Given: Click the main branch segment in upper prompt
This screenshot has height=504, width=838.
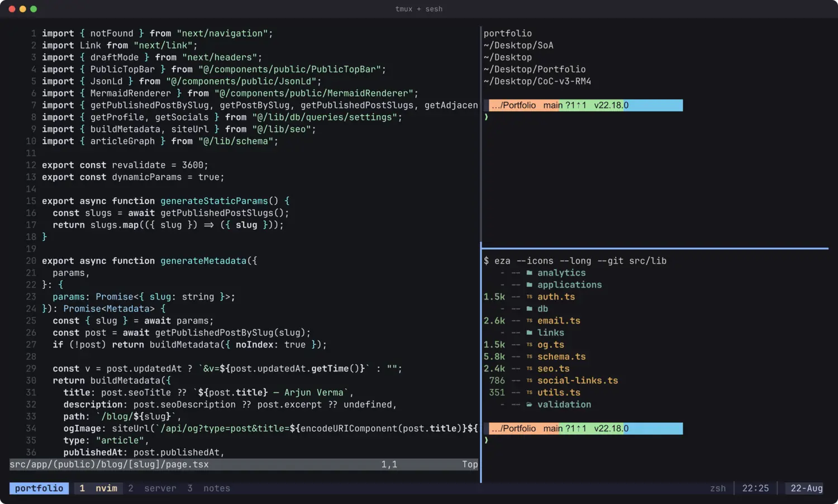Looking at the screenshot, I should coord(565,106).
